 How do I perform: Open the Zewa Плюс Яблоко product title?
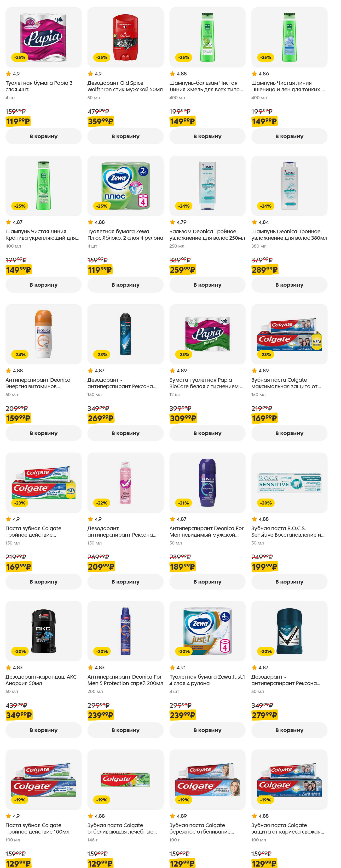coord(125,234)
